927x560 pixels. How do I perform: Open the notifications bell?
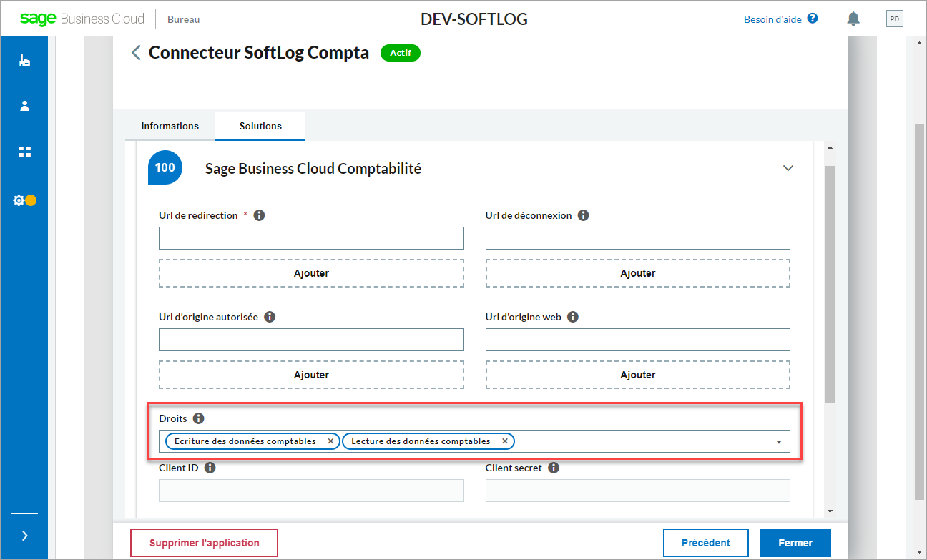853,19
